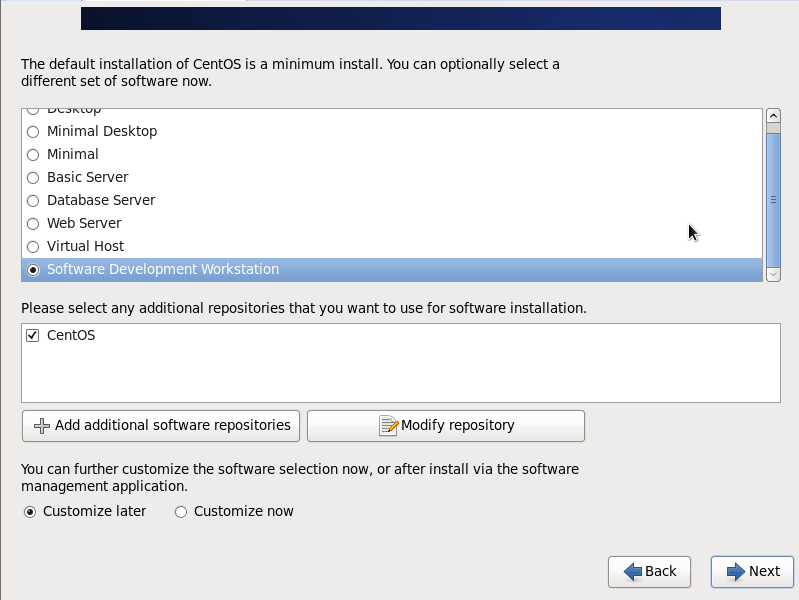Image resolution: width=799 pixels, height=600 pixels.
Task: Click the pencil-and-note Modify repository icon
Action: (389, 426)
